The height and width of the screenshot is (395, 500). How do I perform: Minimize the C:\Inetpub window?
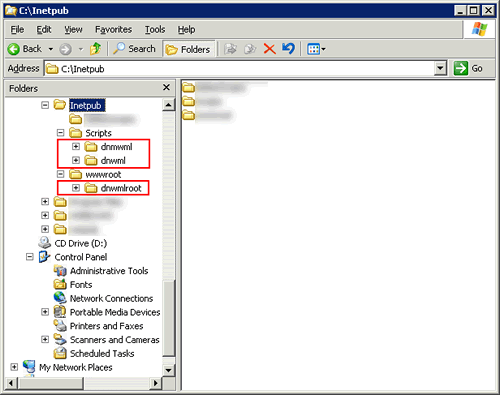[460, 11]
